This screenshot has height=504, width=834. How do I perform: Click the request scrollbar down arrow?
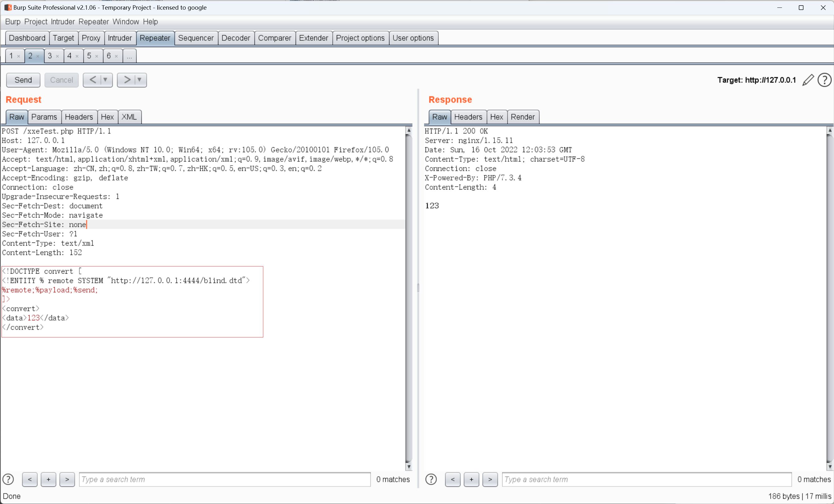click(x=408, y=466)
